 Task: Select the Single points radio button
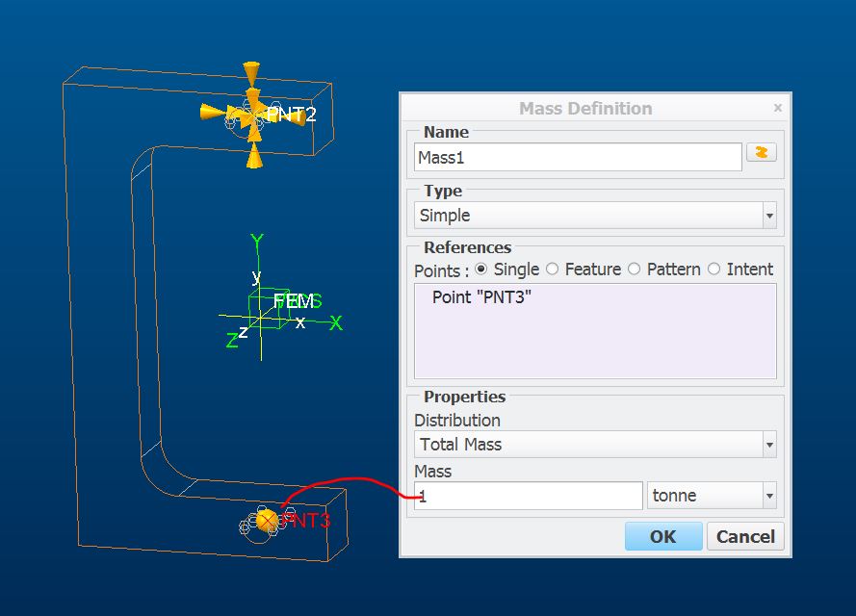tap(481, 269)
